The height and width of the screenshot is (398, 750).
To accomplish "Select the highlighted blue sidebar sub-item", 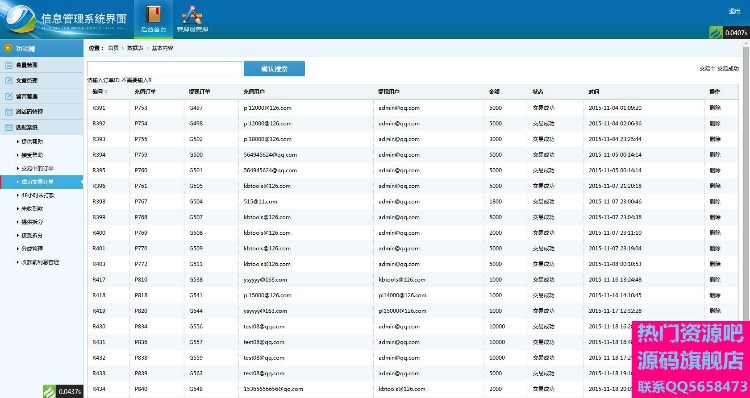I will pyautogui.click(x=42, y=182).
